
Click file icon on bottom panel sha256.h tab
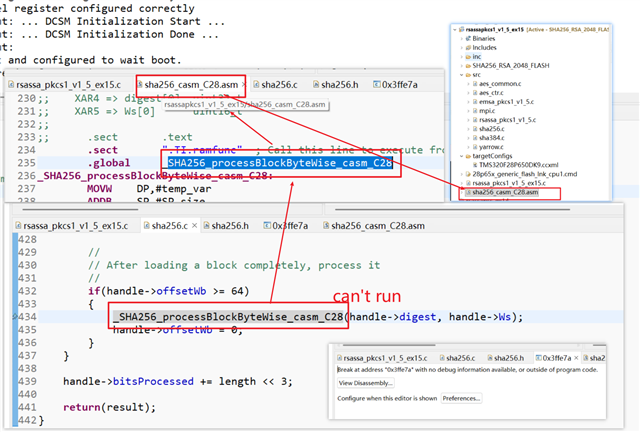[490, 358]
